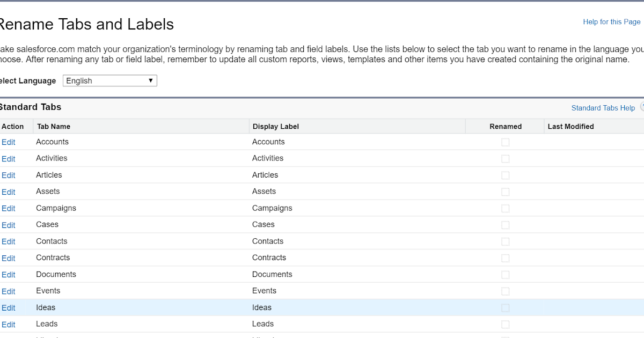
Task: Open the Standard Tabs Help link
Action: click(x=603, y=108)
